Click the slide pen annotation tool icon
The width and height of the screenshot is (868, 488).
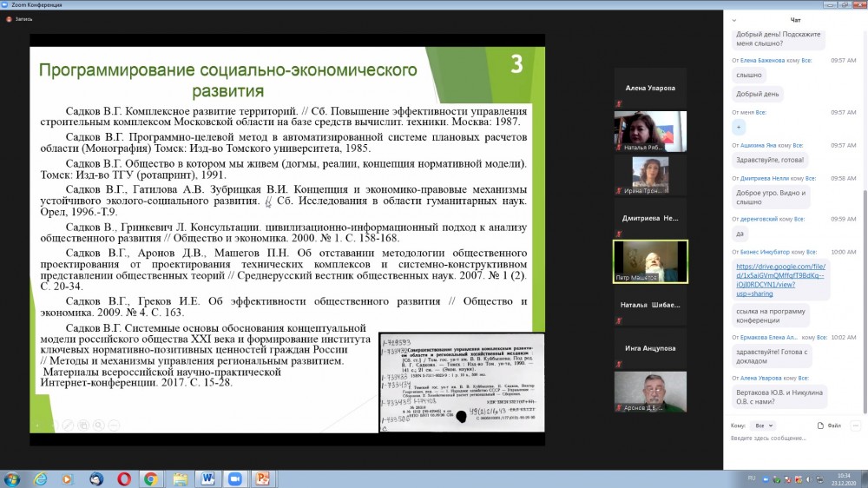pos(66,425)
